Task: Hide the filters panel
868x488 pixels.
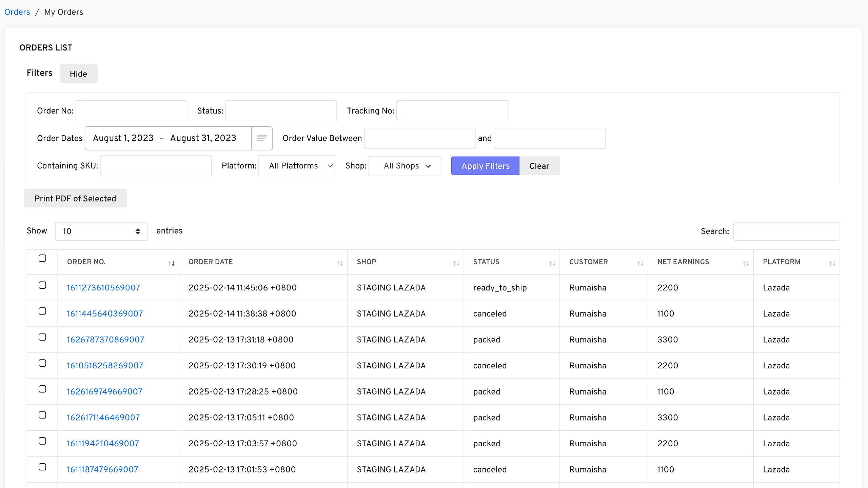Action: coord(78,74)
